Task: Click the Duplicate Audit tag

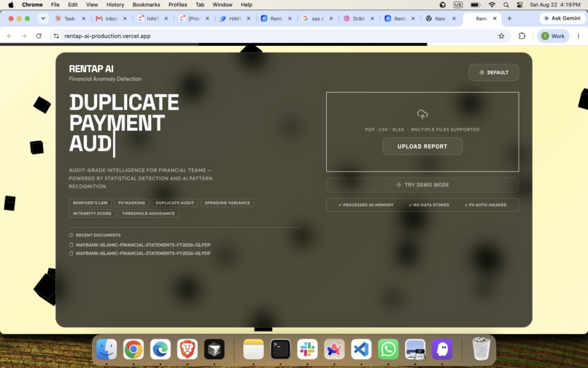Action: pos(175,203)
